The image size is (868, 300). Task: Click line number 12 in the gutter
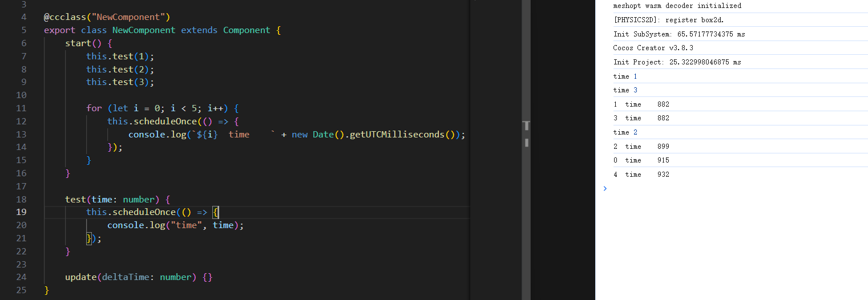click(x=22, y=121)
